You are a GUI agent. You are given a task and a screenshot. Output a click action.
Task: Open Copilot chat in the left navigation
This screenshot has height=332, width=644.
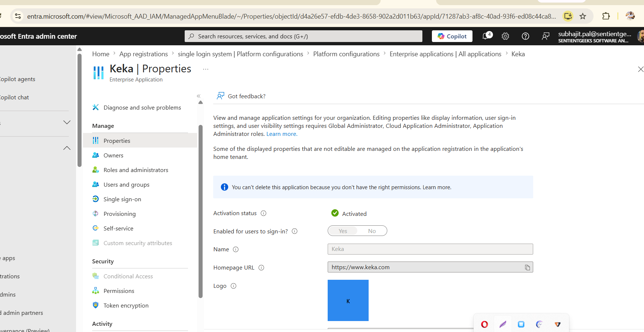click(x=15, y=98)
